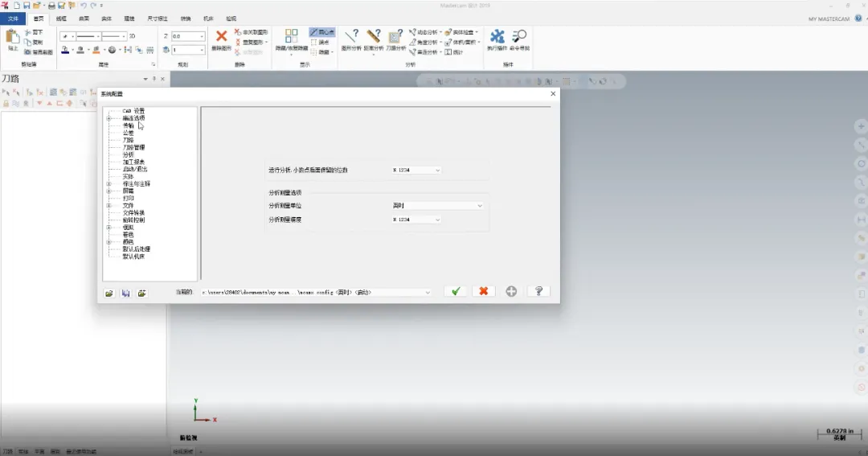Click the merge config file icon in dialog
Image resolution: width=868 pixels, height=456 pixels.
tap(142, 293)
